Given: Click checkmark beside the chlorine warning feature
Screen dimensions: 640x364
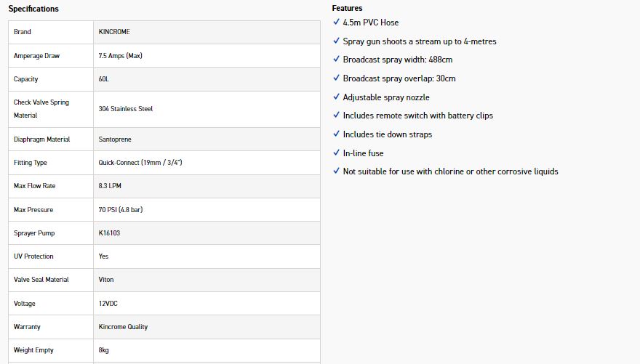Looking at the screenshot, I should [336, 171].
